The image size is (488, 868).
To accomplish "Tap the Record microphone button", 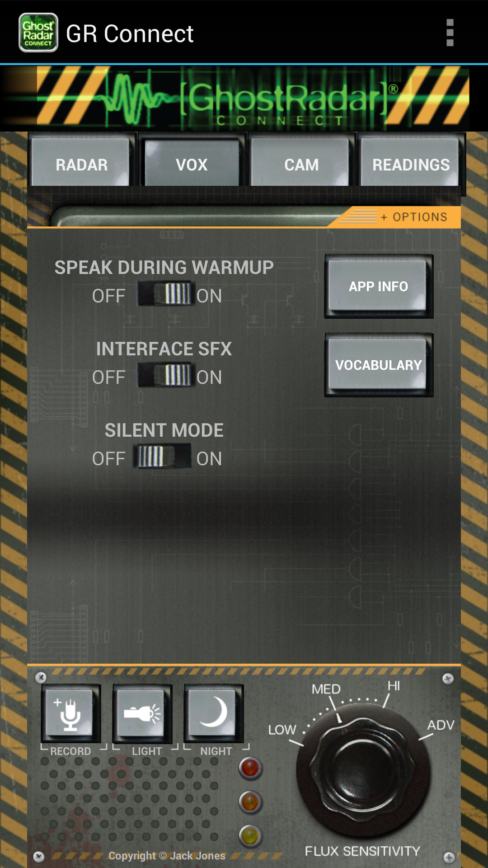I will [71, 713].
